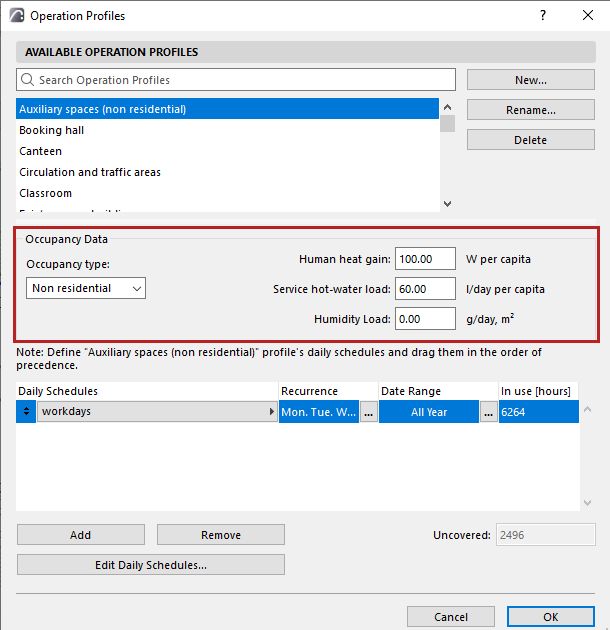Close the Operation Profiles dialog
This screenshot has height=630, width=610.
pyautogui.click(x=588, y=15)
